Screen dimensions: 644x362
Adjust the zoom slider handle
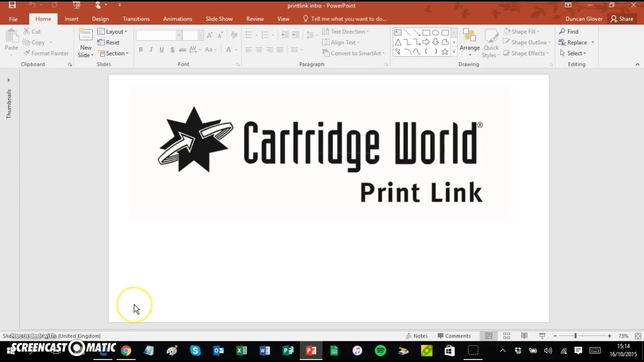(x=576, y=336)
